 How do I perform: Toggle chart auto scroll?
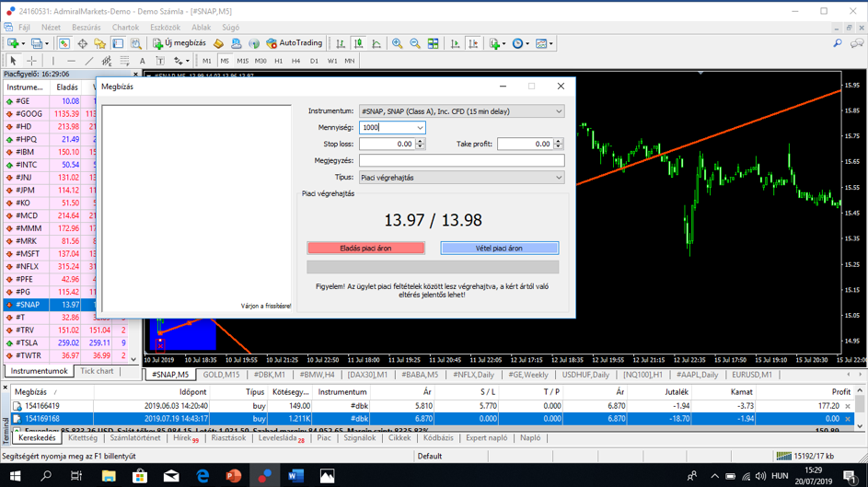pos(455,43)
